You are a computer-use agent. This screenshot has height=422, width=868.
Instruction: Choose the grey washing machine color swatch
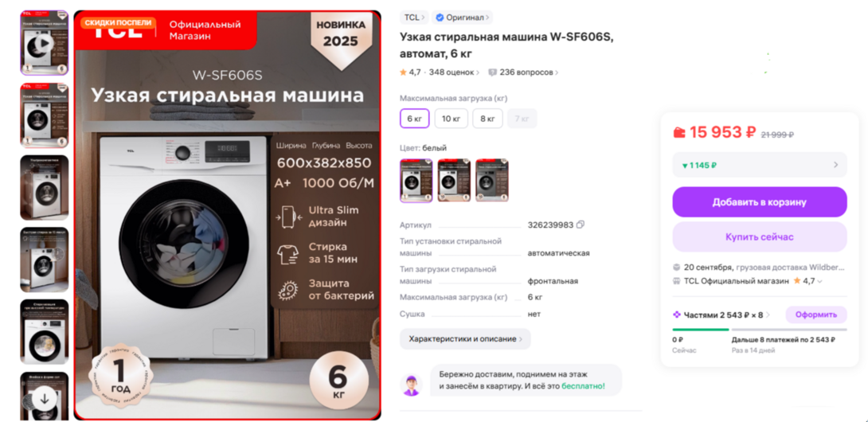point(491,181)
